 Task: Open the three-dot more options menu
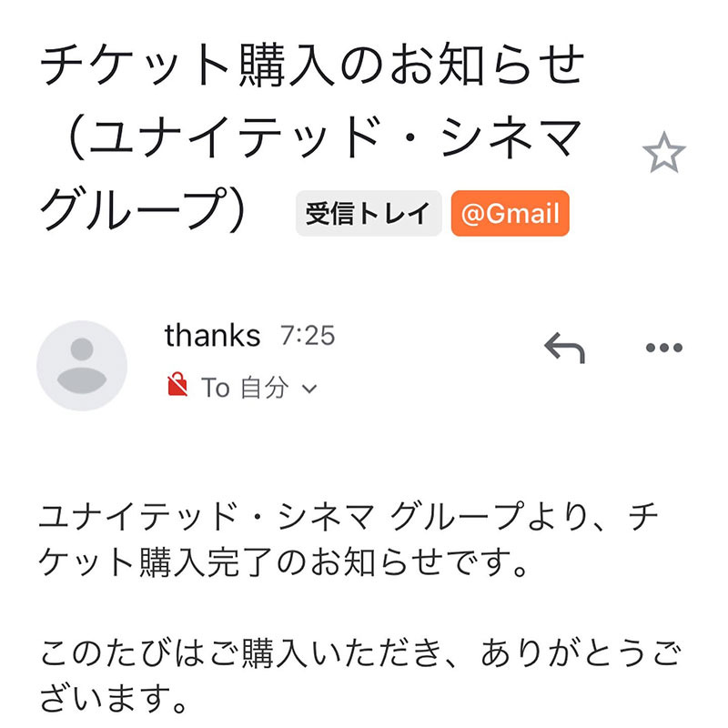click(x=663, y=348)
